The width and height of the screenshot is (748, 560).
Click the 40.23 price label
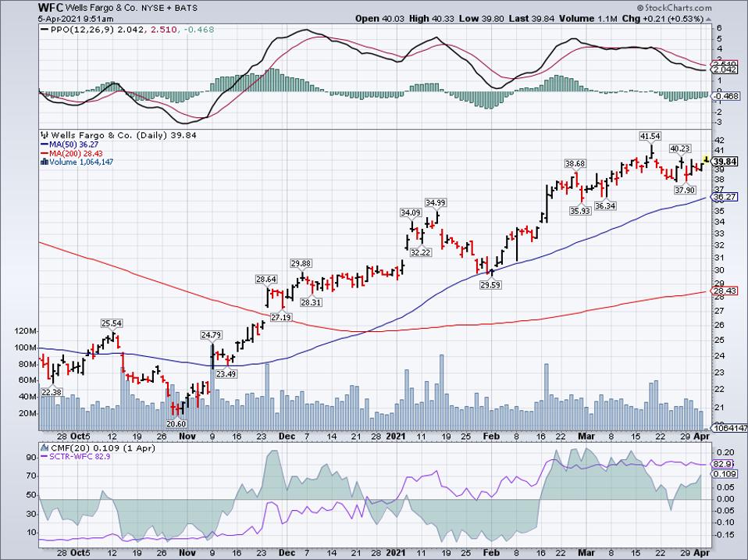(x=680, y=149)
